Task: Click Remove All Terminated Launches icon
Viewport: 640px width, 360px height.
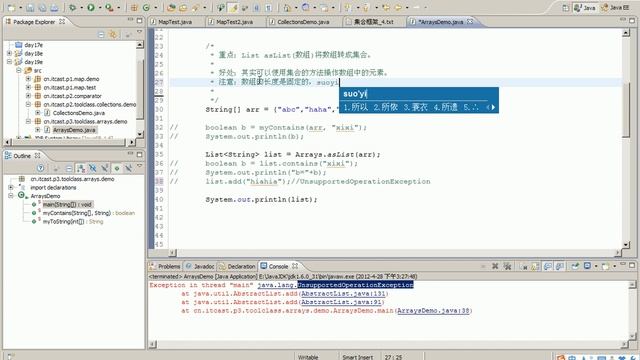Action: [x=507, y=266]
